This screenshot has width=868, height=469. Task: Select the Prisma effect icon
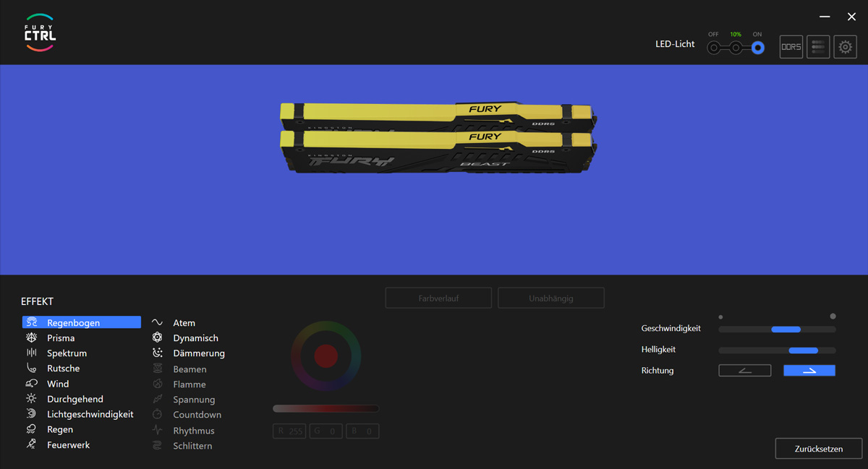[32, 338]
